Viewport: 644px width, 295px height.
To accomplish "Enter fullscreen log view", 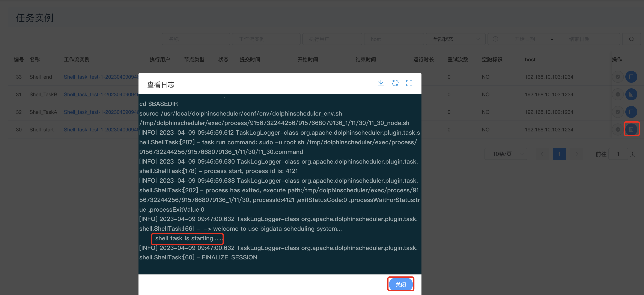I will click(409, 83).
